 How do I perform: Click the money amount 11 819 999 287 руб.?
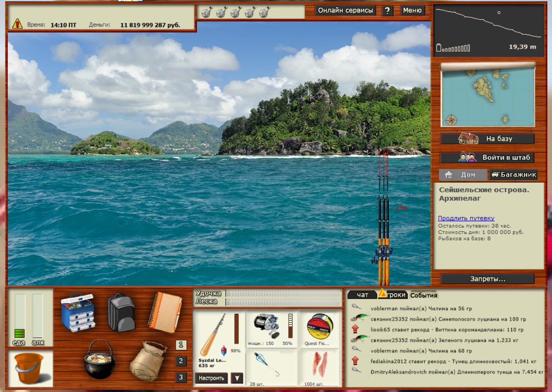pos(150,25)
